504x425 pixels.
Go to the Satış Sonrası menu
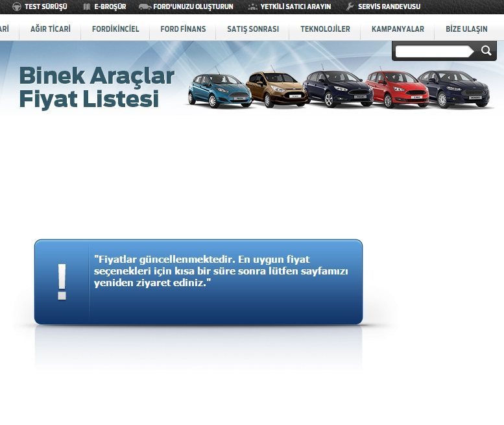(x=253, y=29)
